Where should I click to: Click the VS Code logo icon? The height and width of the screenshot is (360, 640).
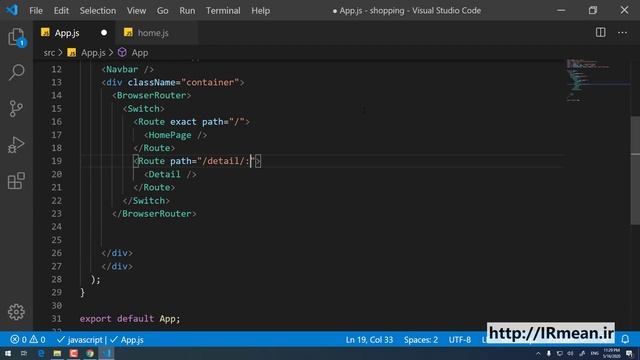coord(12,10)
